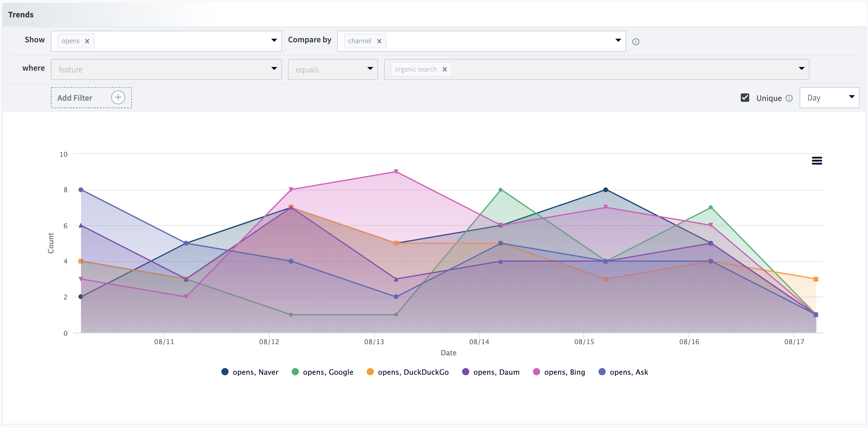Remove the opens tag with its X

point(87,41)
